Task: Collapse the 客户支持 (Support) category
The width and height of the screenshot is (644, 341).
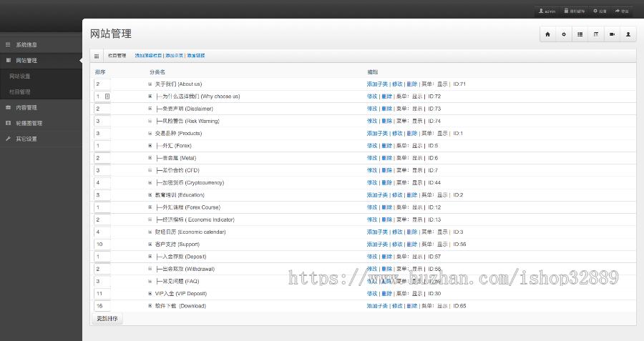Action: click(x=150, y=244)
